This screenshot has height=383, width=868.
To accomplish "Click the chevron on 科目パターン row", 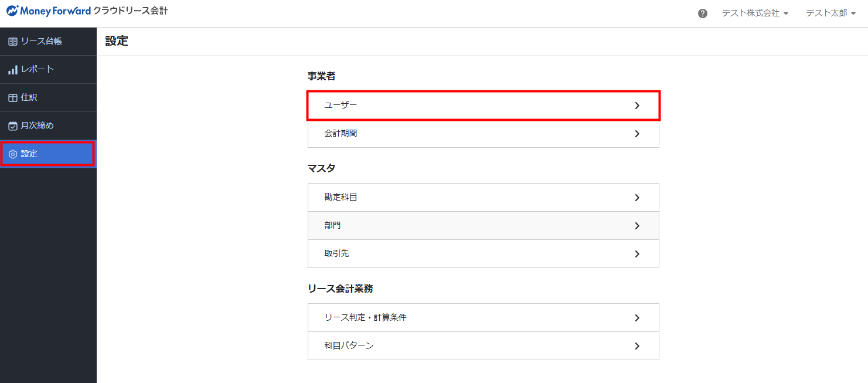I will 637,346.
